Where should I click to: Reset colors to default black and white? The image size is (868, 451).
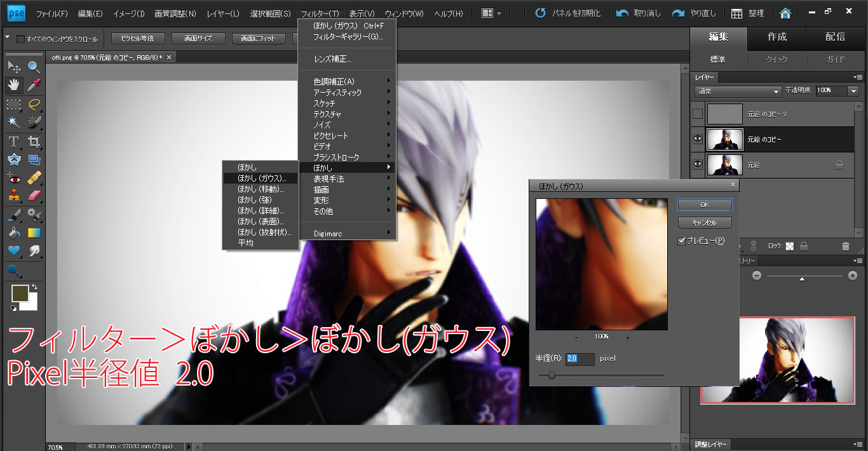pyautogui.click(x=13, y=309)
